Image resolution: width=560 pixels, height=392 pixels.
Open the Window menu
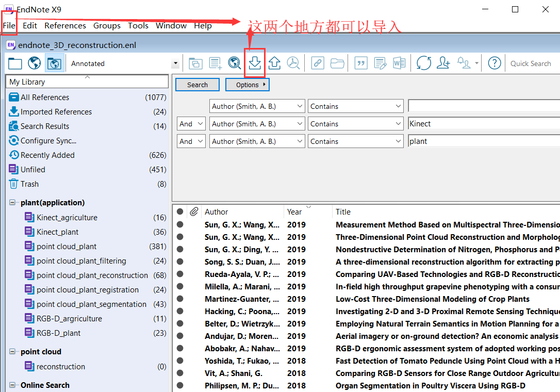[x=171, y=25]
